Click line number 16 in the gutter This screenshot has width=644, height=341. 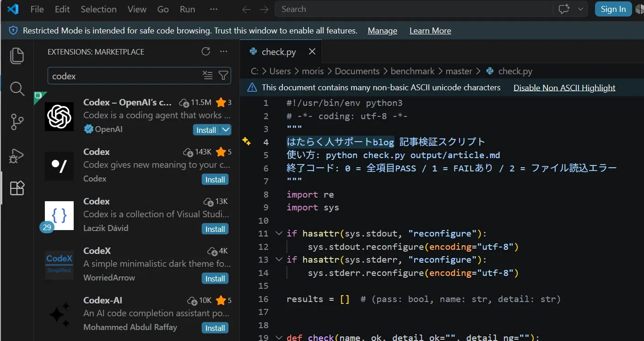click(x=263, y=299)
